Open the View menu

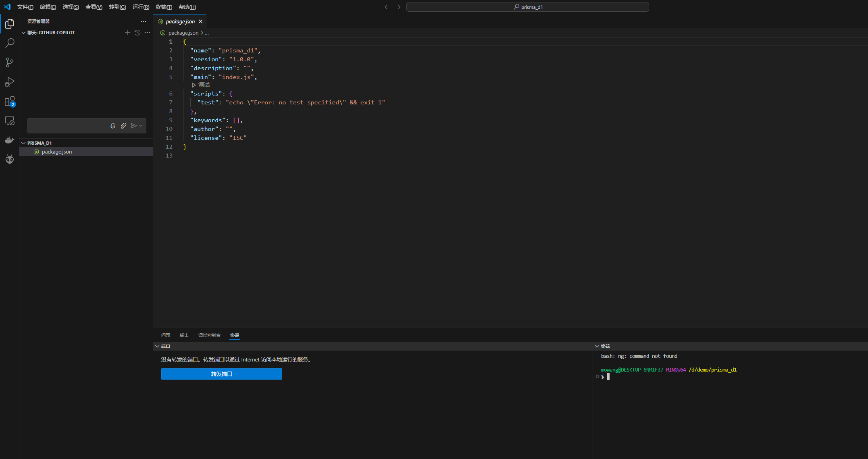(x=94, y=7)
